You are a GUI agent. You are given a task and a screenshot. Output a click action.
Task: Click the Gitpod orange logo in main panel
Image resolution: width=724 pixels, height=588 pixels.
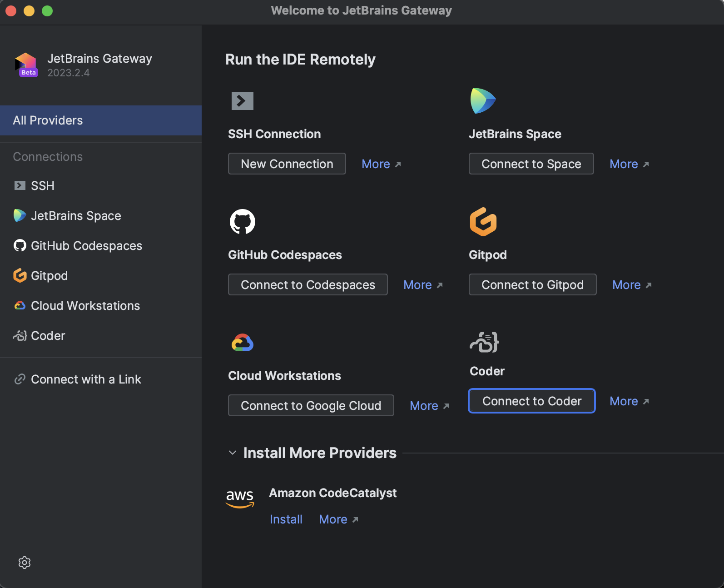pyautogui.click(x=483, y=222)
